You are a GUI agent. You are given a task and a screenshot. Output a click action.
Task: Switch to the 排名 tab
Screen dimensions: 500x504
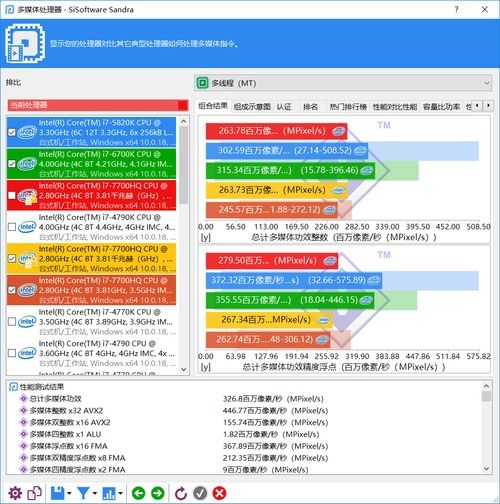(310, 107)
